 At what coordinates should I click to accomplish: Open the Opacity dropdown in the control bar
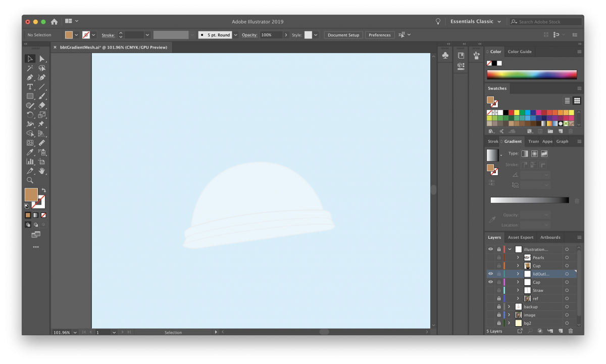[286, 35]
